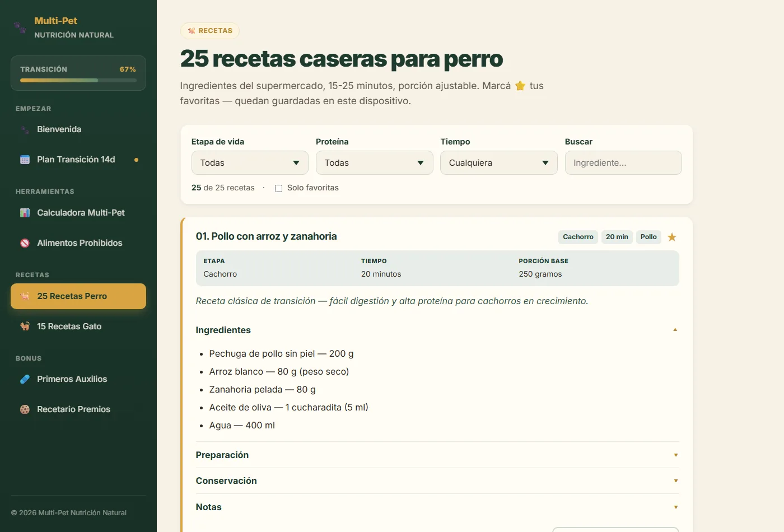Image resolution: width=784 pixels, height=532 pixels.
Task: Click the Transición 67% progress bar
Action: [78, 80]
